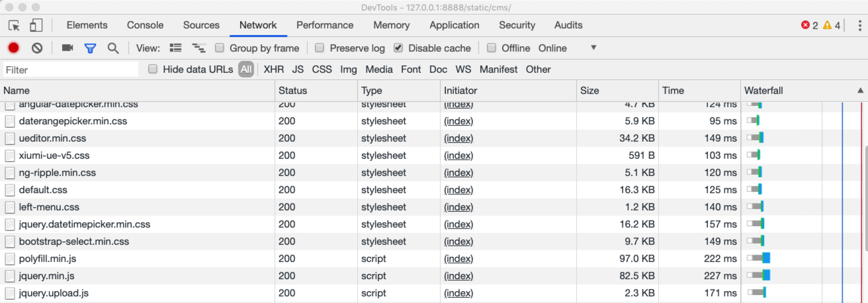Screen dimensions: 868x303
Task: Uncheck Disable cache checkbox
Action: (x=398, y=48)
